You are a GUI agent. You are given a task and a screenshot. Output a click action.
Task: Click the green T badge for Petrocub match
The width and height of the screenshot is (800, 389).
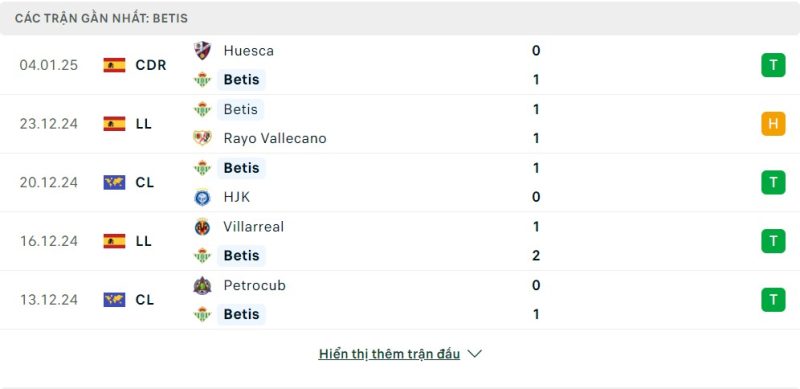773,300
